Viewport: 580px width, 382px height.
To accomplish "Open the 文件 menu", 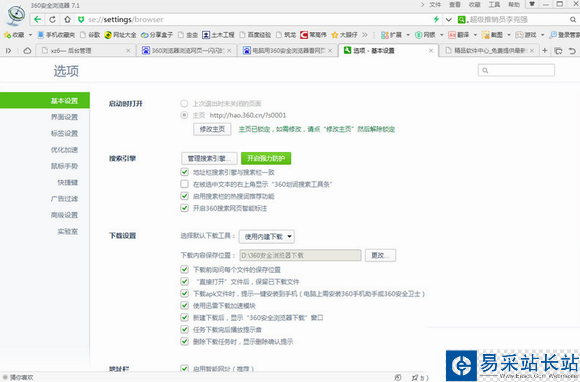I will point(435,4).
